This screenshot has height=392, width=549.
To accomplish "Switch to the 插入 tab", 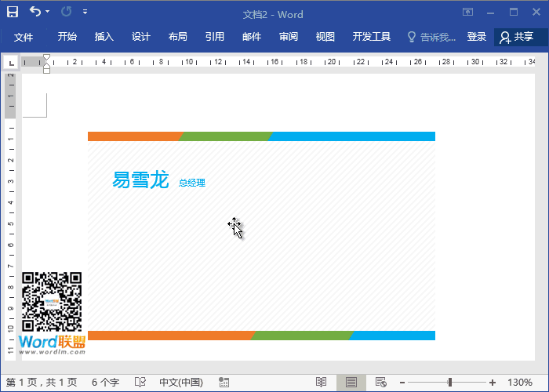I will [104, 37].
